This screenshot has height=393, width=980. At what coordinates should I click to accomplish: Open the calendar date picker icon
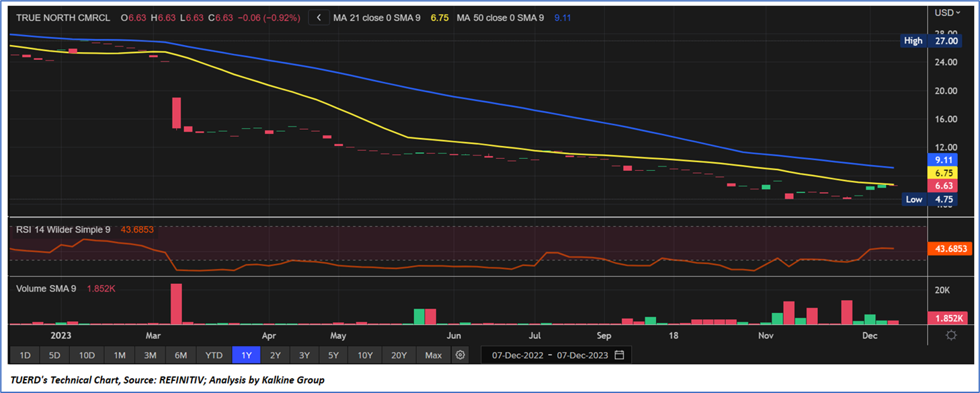[x=619, y=355]
